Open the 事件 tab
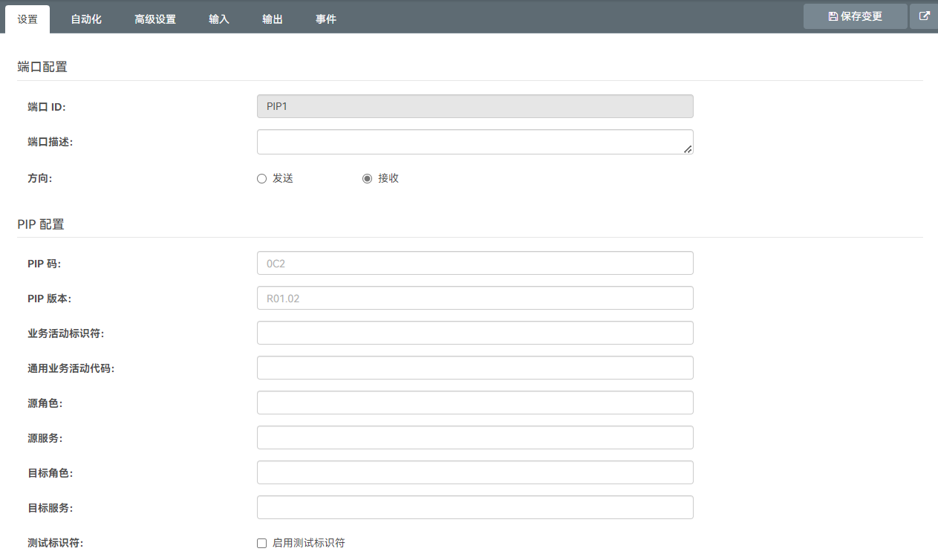Screen dimensions: 938x560 coord(326,19)
